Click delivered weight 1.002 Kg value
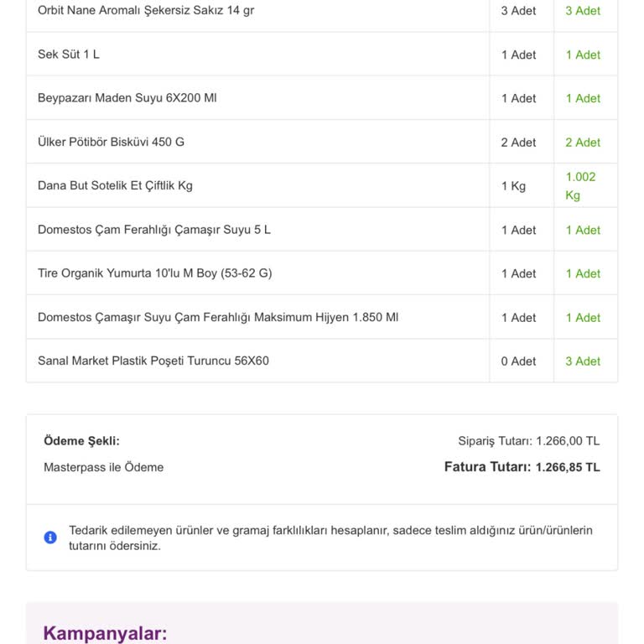This screenshot has height=644, width=644. [580, 185]
